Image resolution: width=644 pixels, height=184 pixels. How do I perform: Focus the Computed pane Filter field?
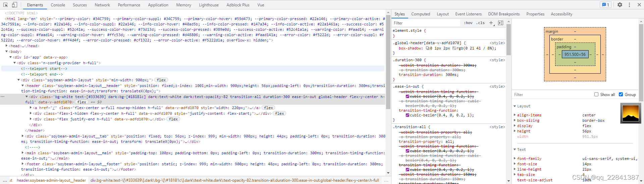[552, 95]
